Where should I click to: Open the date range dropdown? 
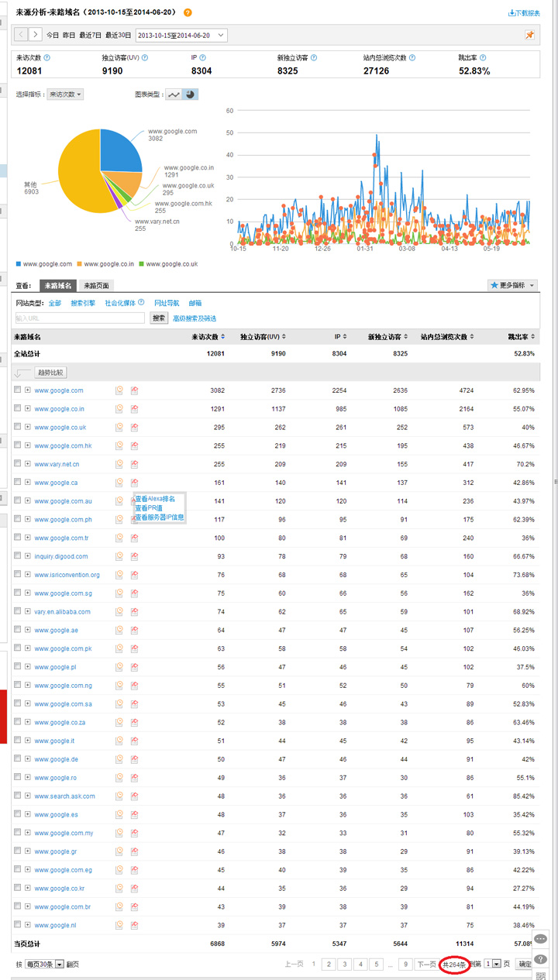(181, 35)
